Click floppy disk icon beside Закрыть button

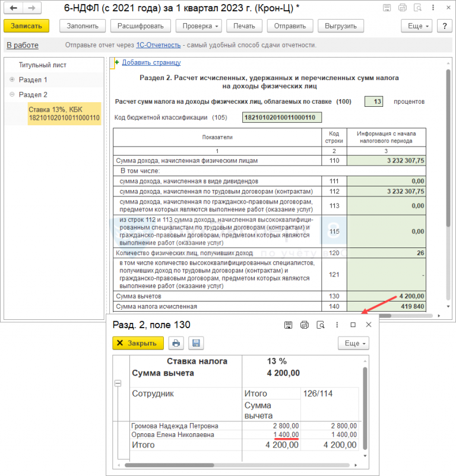coord(196,343)
